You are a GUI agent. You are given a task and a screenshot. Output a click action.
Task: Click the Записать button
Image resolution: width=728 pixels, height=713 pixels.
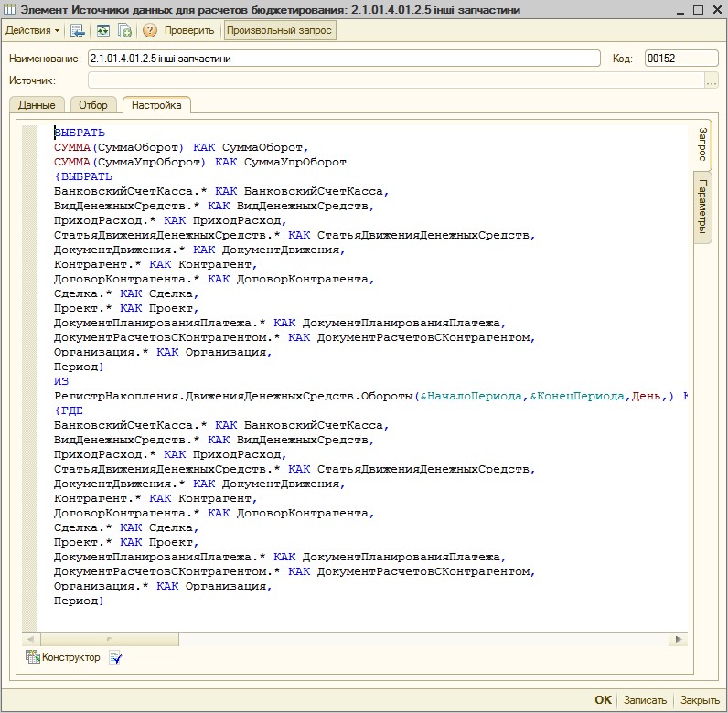tap(645, 700)
